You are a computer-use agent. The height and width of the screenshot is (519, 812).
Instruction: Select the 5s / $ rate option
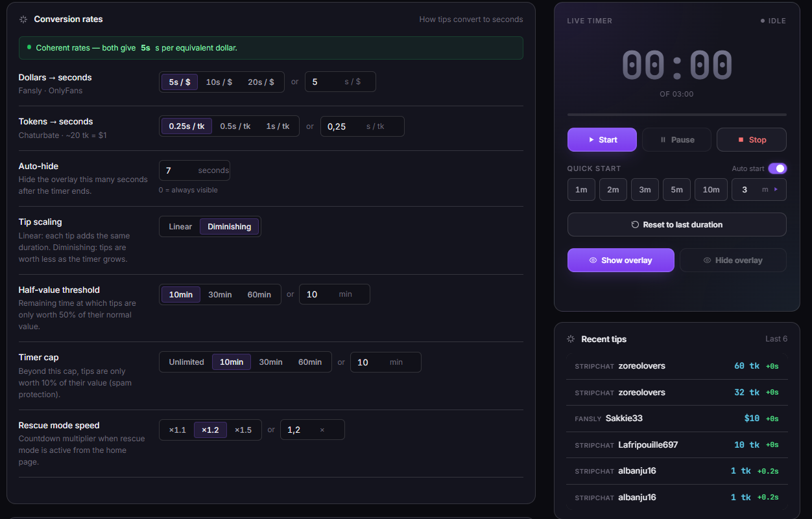180,82
